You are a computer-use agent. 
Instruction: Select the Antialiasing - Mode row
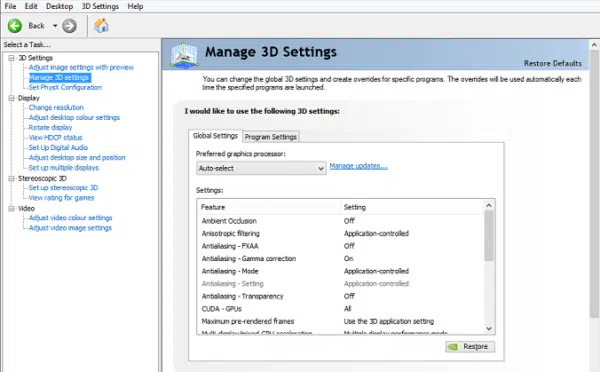(x=341, y=271)
